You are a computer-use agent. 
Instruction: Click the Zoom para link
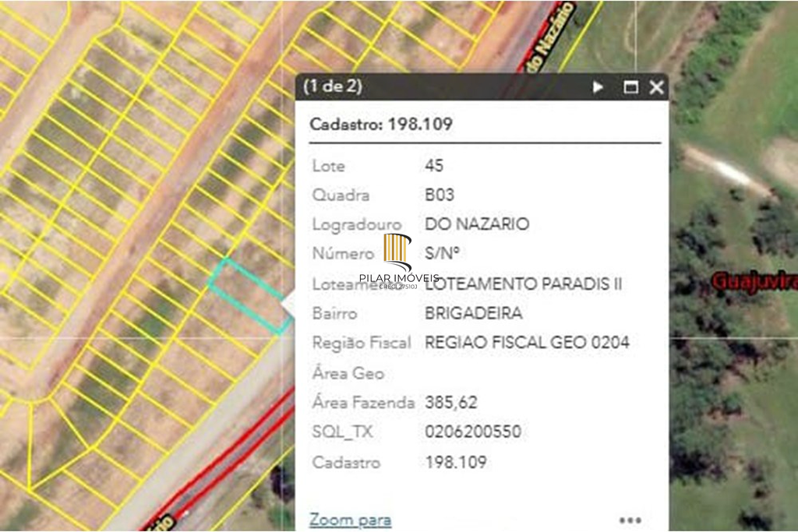tap(351, 518)
